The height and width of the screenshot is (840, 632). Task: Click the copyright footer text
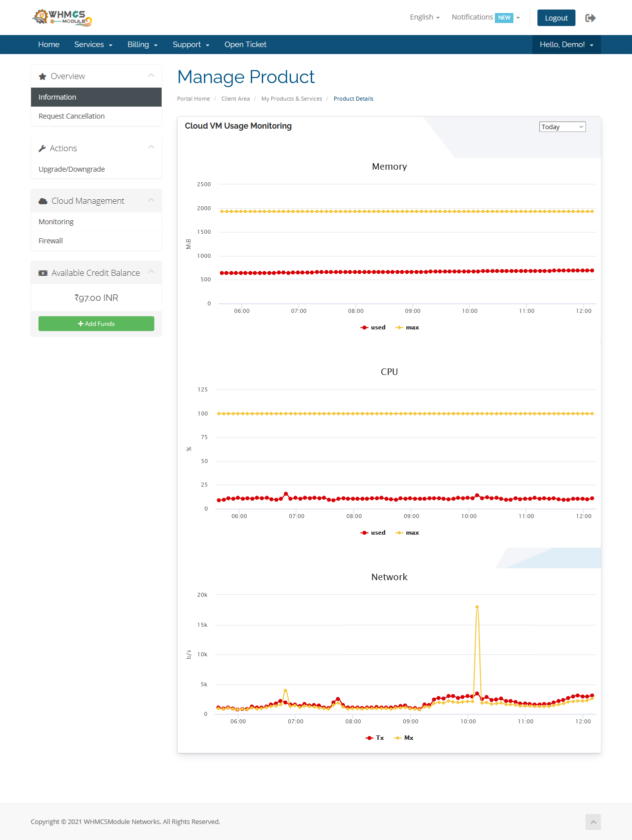pyautogui.click(x=125, y=821)
